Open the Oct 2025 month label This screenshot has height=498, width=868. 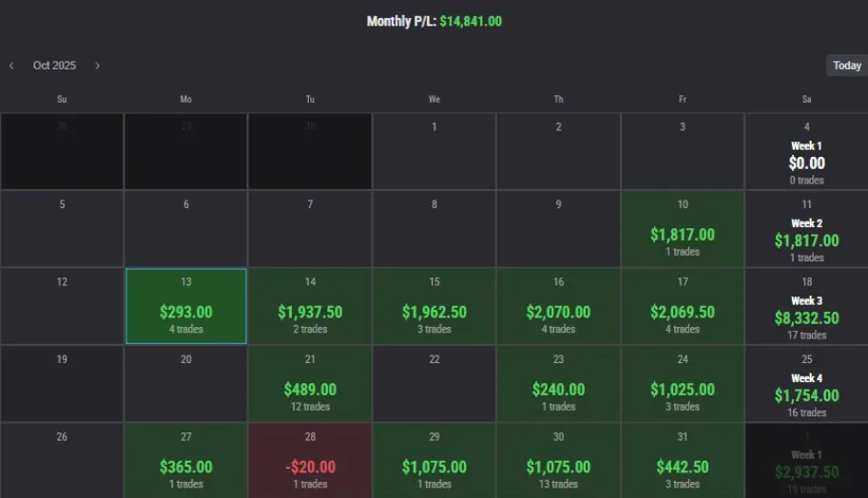pyautogui.click(x=54, y=66)
